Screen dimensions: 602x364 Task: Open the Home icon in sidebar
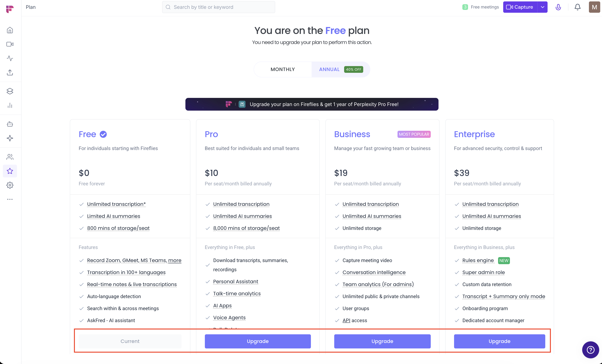(x=10, y=30)
